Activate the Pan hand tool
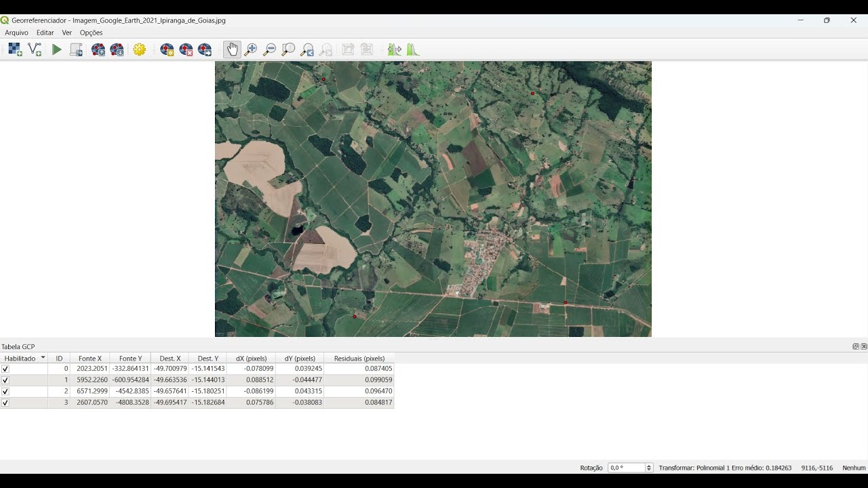The height and width of the screenshot is (488, 868). [x=232, y=49]
